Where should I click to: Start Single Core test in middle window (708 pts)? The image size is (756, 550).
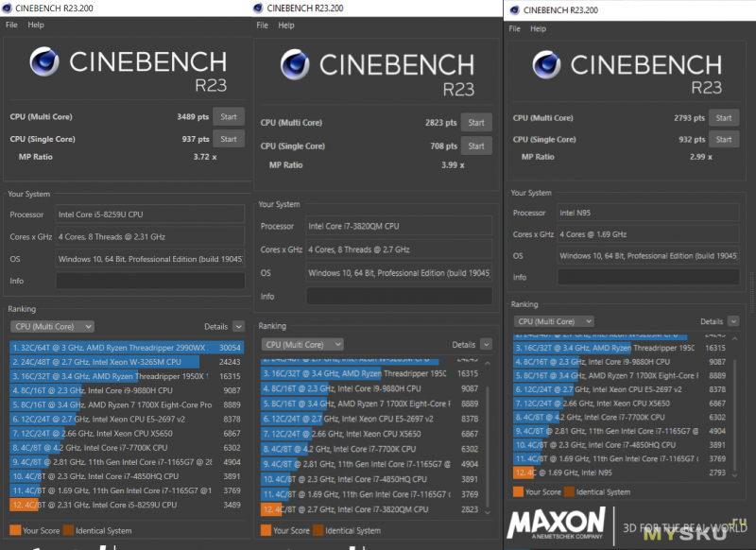pos(476,146)
